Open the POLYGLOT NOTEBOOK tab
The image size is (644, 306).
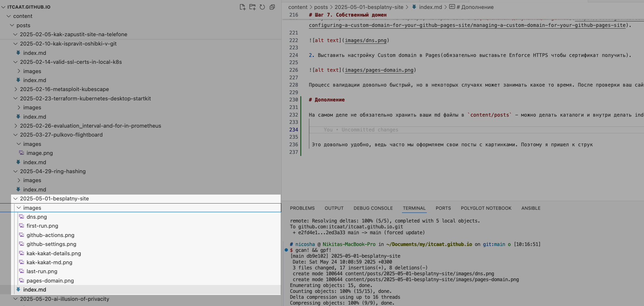coord(486,208)
